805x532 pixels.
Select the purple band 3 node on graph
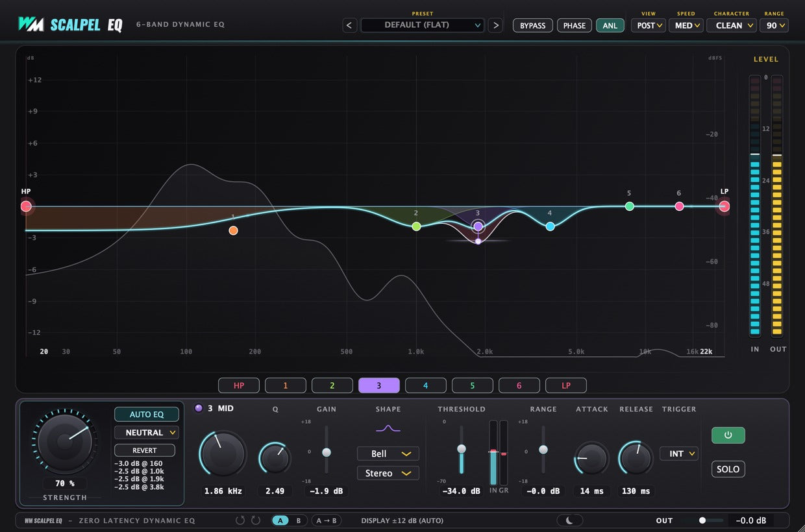pos(478,226)
